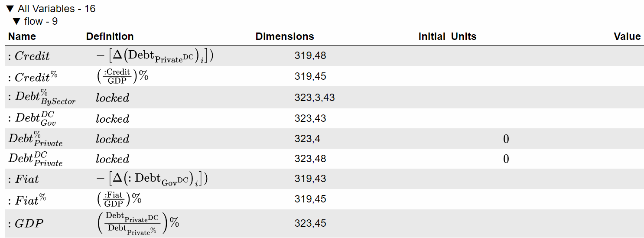Select the Debt DC Private variable name
Screen dimensions: 644x238
pyautogui.click(x=36, y=159)
